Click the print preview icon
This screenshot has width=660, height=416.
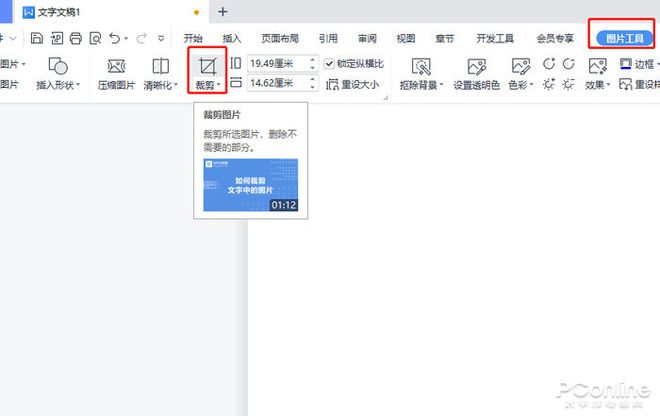point(95,39)
